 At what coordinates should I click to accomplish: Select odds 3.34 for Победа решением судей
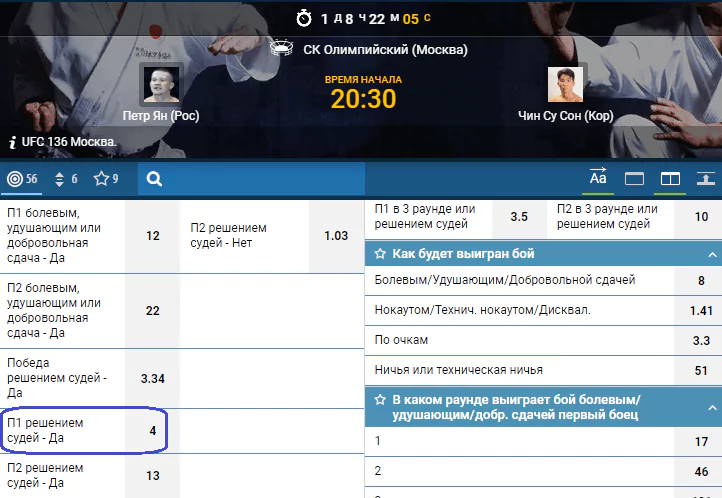point(152,378)
